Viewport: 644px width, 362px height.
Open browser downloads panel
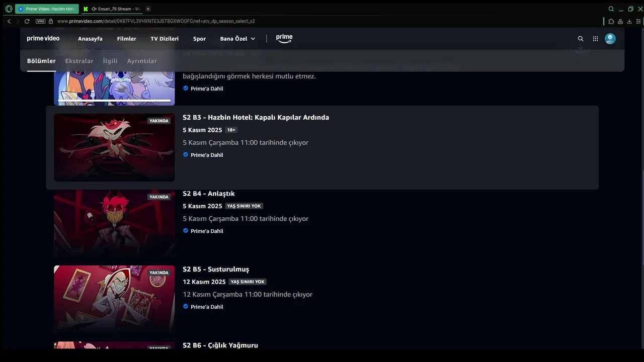coord(629,21)
